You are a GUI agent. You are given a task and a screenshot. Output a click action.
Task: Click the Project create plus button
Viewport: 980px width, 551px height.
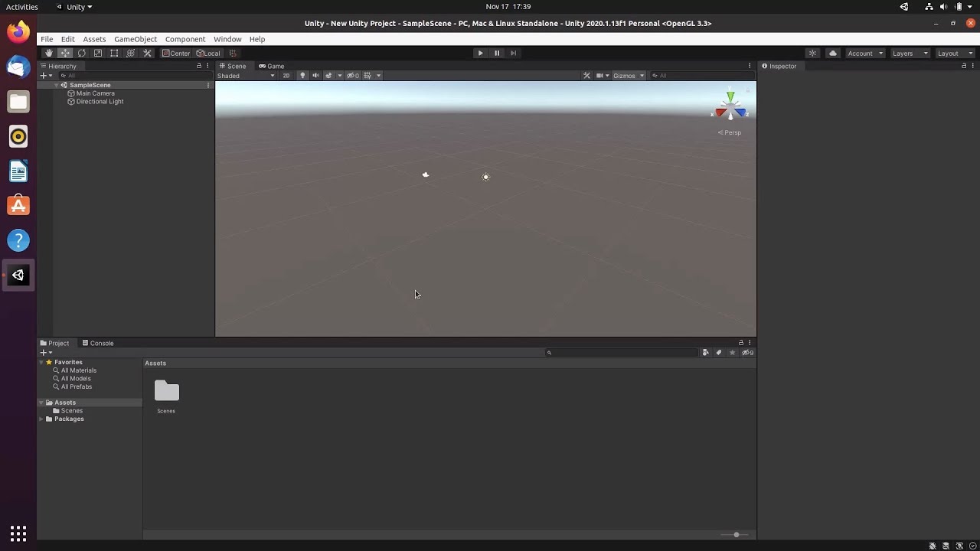click(x=46, y=353)
